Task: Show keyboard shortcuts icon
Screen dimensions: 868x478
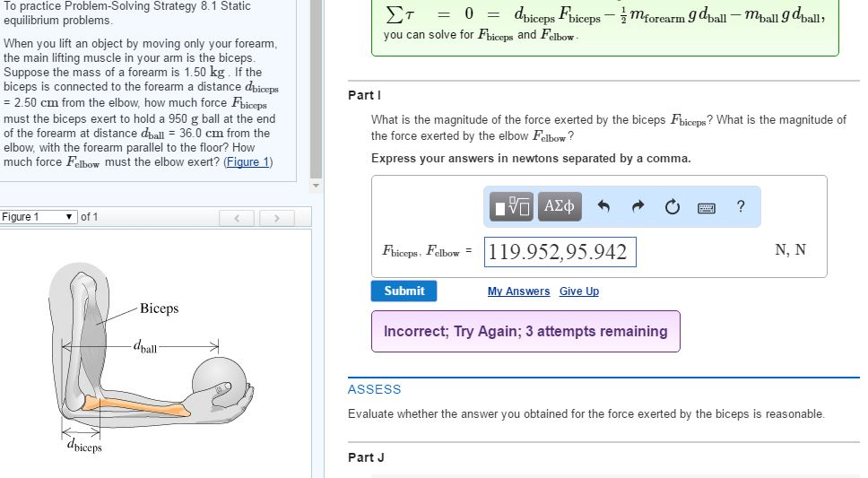Action: pos(707,208)
